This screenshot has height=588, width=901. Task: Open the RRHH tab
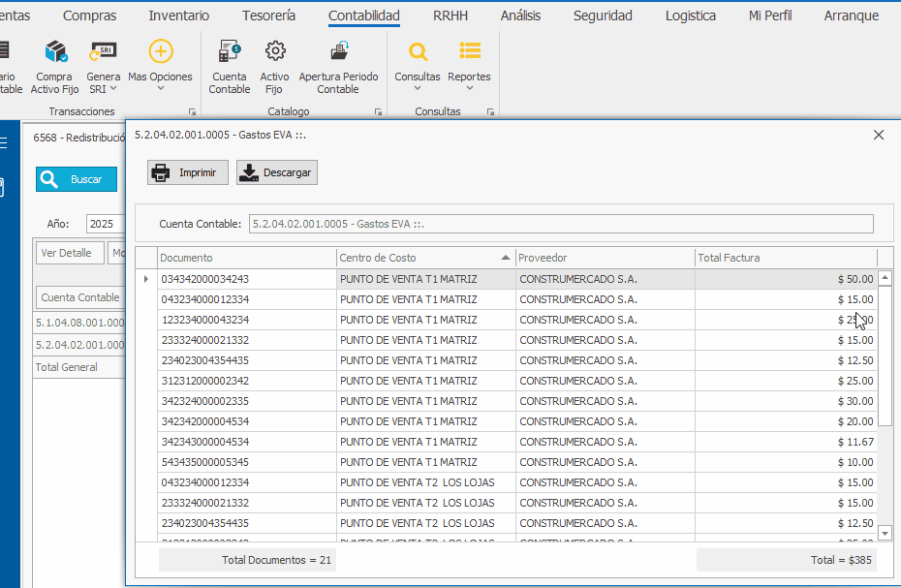tap(450, 15)
